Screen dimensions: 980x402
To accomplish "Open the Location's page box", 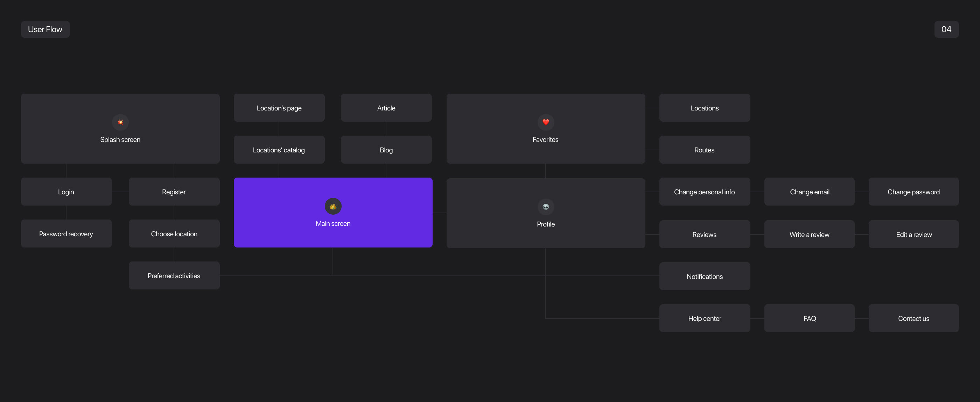I will click(x=279, y=108).
